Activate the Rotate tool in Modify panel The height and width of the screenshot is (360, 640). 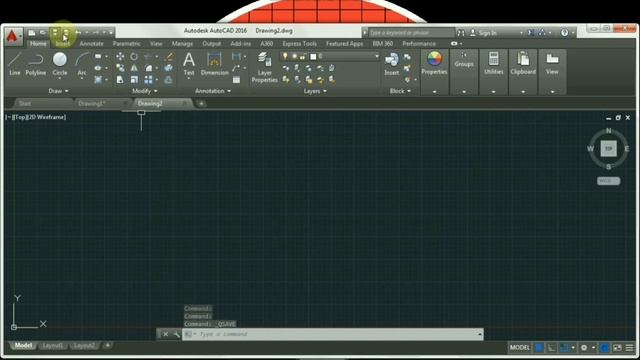click(x=134, y=56)
